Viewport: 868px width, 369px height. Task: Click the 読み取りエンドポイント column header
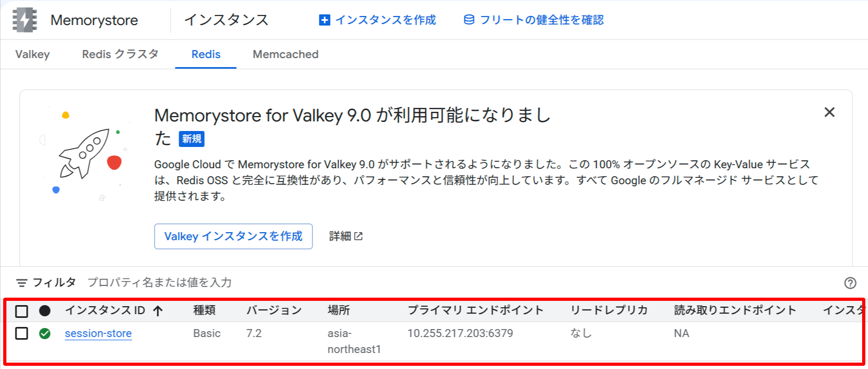pos(735,310)
